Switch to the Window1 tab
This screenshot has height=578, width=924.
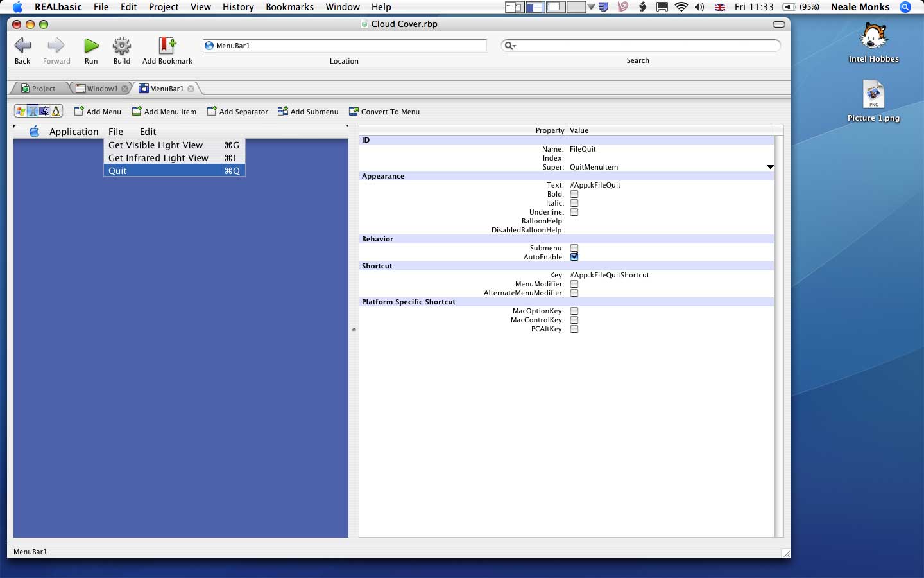(x=102, y=89)
